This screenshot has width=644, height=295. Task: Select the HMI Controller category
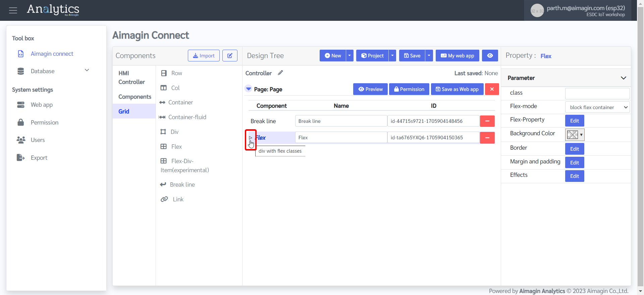[x=131, y=78]
